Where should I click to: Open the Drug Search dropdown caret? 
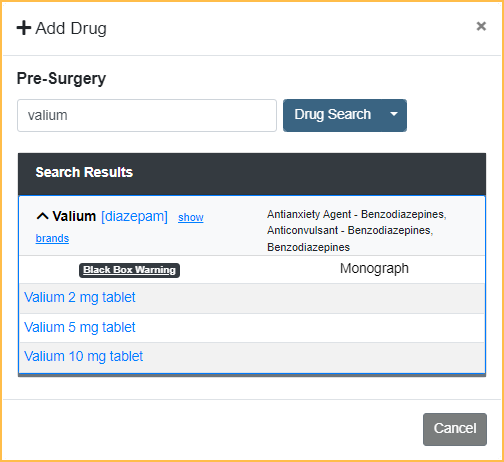394,114
